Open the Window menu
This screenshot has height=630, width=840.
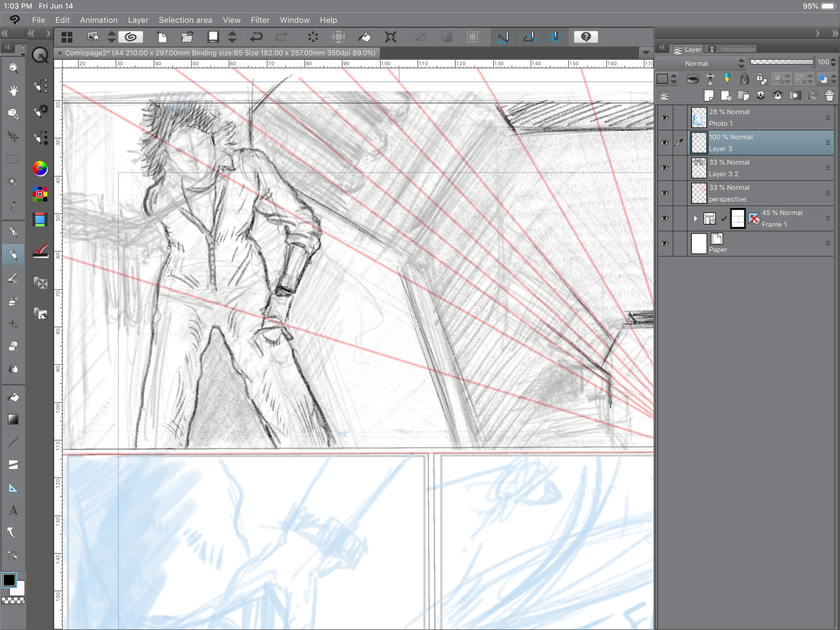coord(295,20)
